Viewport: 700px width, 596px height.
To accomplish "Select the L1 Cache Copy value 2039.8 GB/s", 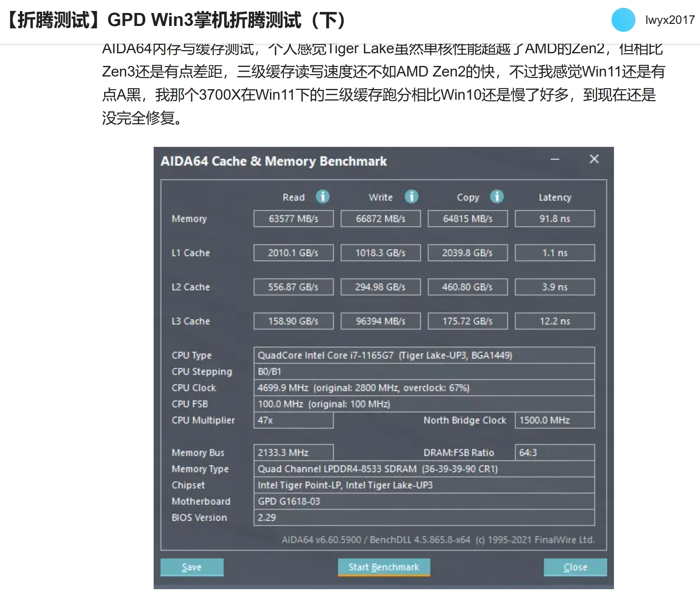I will pyautogui.click(x=468, y=253).
